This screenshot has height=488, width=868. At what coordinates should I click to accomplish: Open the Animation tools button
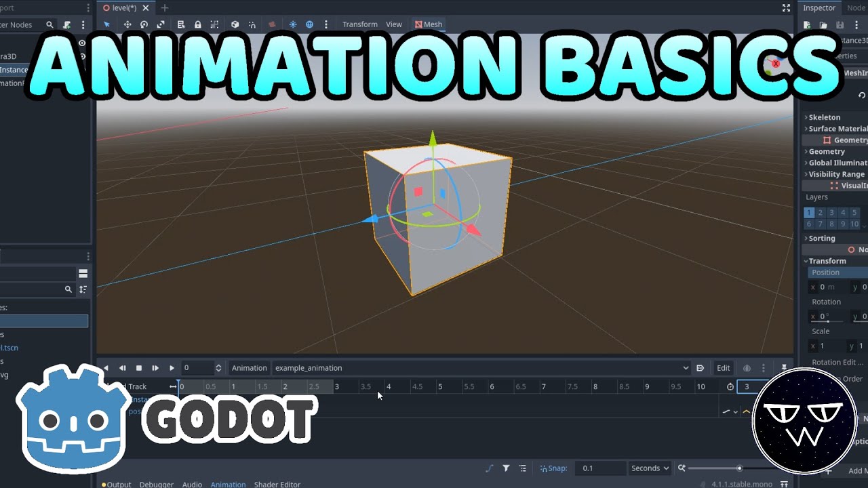coord(249,368)
